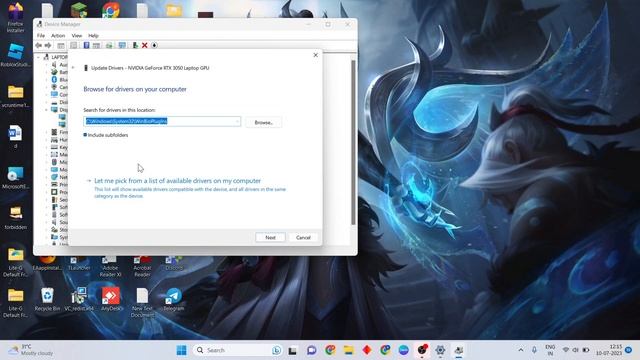Viewport: 640px width, 360px height.
Task: Close the Update Drivers dialog with X
Action: (x=316, y=55)
